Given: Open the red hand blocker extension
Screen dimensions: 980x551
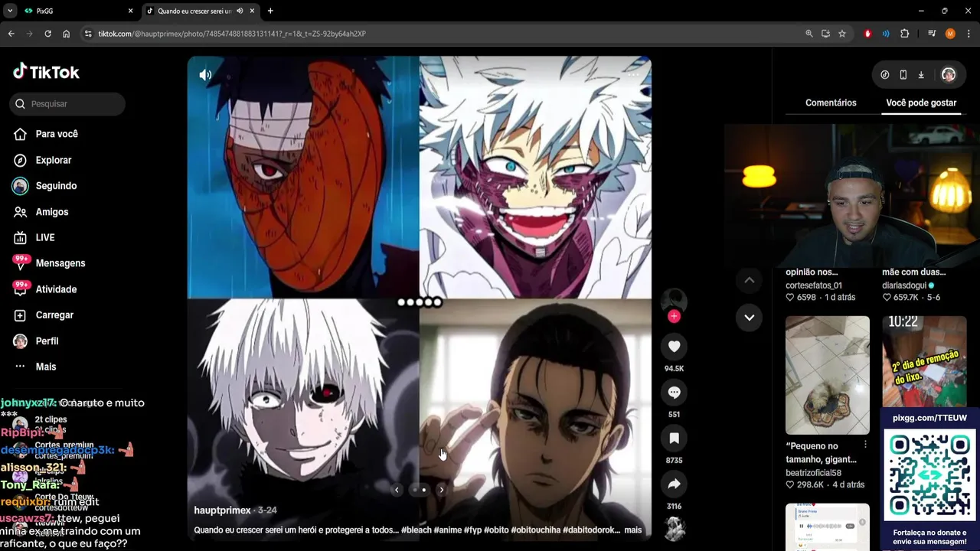Looking at the screenshot, I should 867,34.
